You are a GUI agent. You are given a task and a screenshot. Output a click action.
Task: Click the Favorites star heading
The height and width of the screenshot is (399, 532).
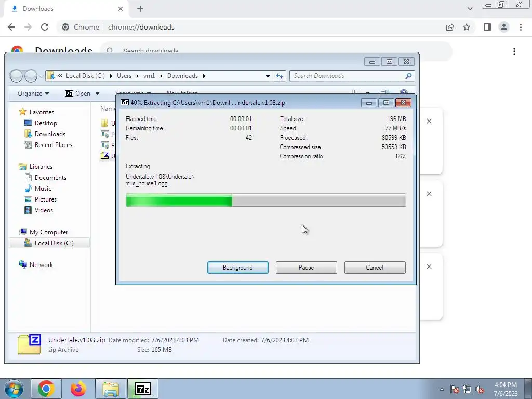point(36,112)
